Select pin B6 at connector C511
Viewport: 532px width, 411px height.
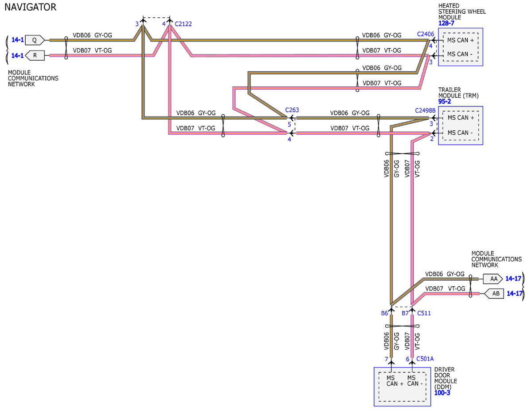tap(384, 313)
